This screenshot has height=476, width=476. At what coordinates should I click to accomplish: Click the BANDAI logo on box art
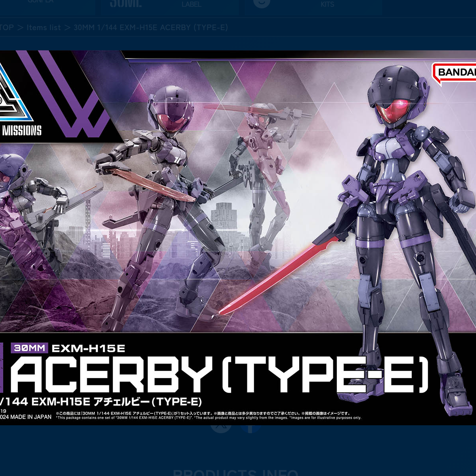click(456, 72)
